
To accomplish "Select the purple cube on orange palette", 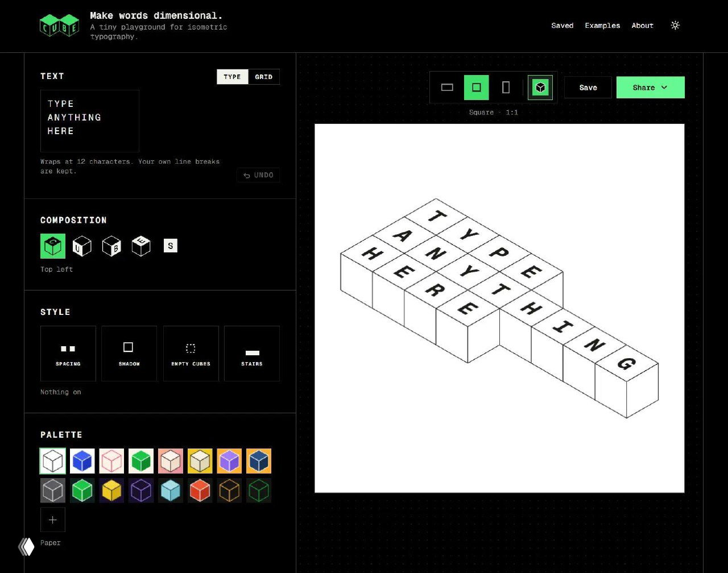I will tap(229, 461).
